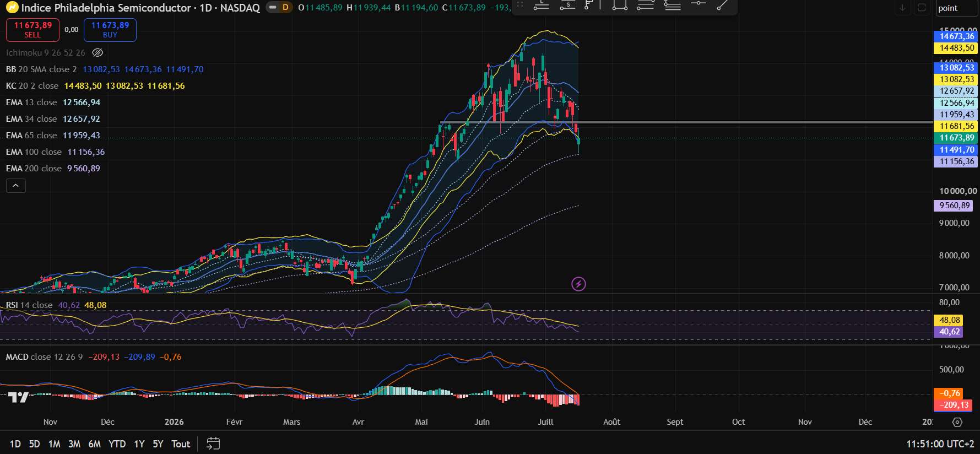Screen dimensions: 980x454
Task: Click the TradingView logo on chart
Action: tap(18, 397)
